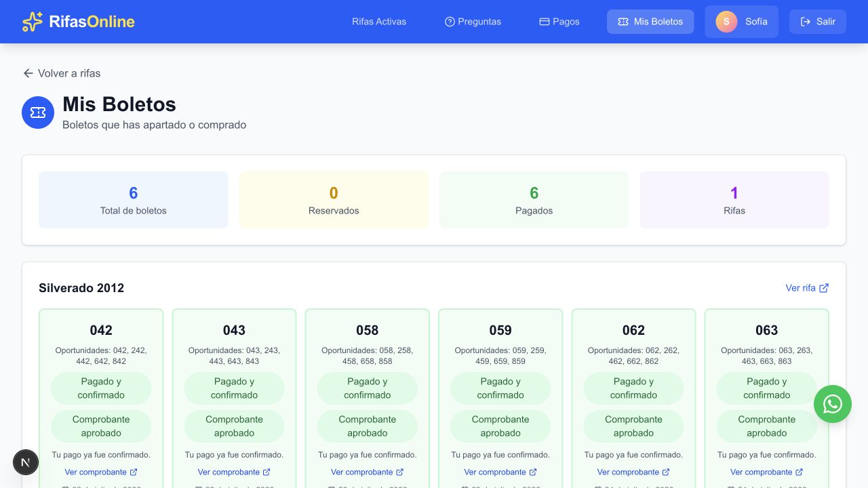The image size is (868, 488).
Task: Open Sofía's profile button
Action: (741, 22)
